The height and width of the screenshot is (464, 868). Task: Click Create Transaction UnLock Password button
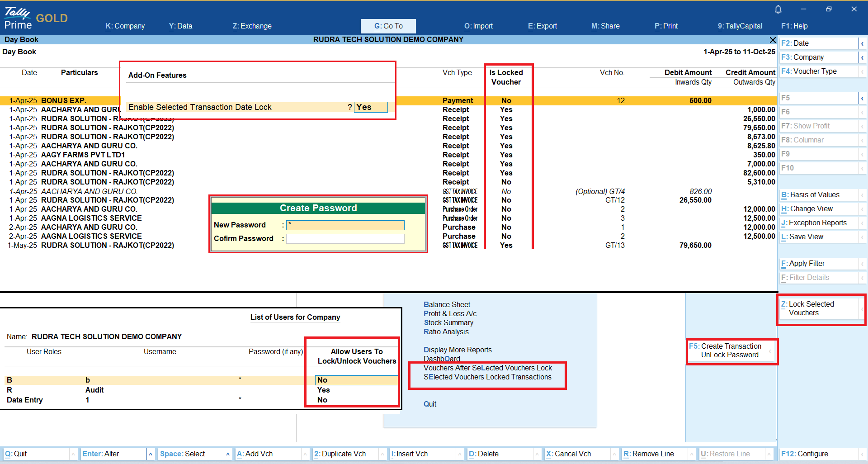(x=727, y=350)
